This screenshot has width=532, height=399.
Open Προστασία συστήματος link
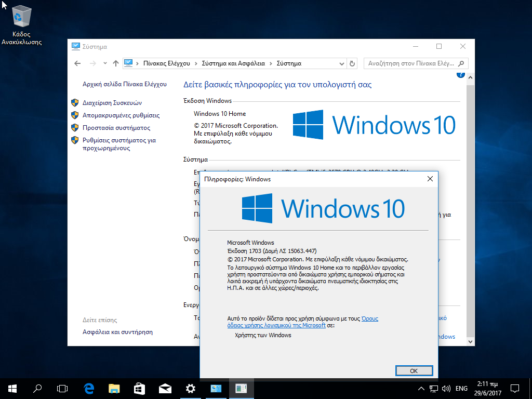click(x=116, y=128)
